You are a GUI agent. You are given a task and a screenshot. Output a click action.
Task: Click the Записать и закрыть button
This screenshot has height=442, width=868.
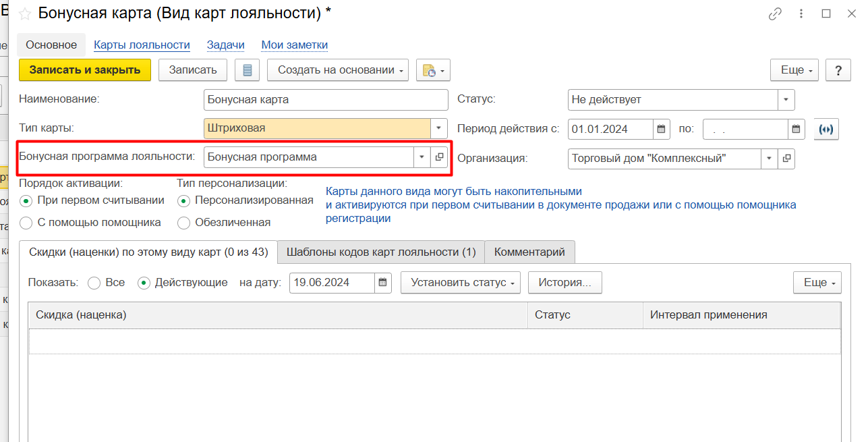click(x=85, y=70)
